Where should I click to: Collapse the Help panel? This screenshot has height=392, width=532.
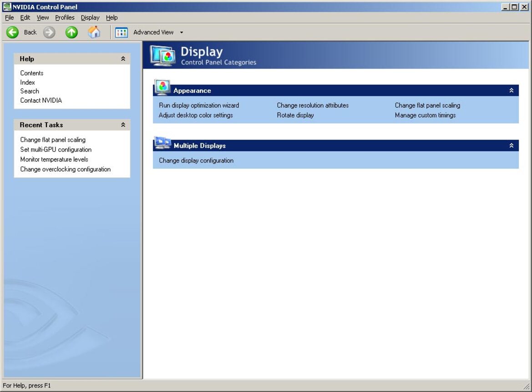click(123, 59)
